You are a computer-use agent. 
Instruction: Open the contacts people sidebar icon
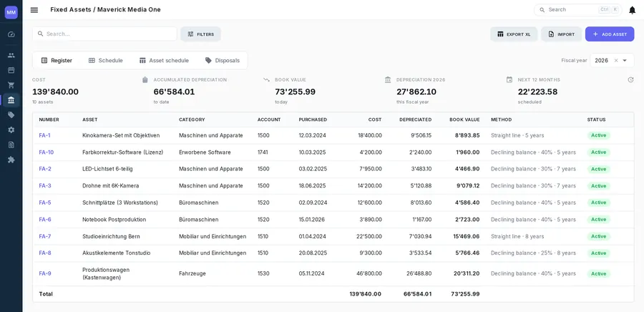(11, 55)
